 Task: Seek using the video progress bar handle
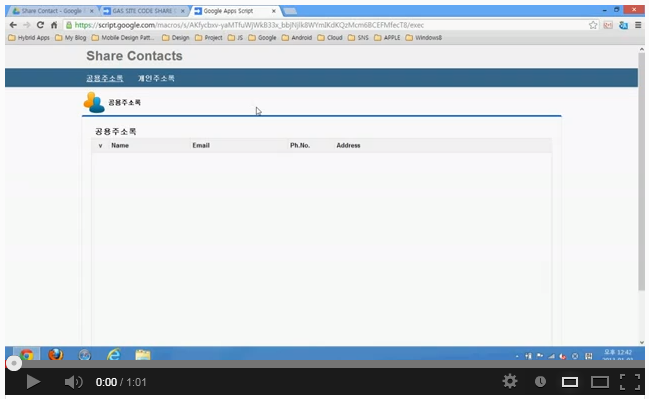pos(14,363)
